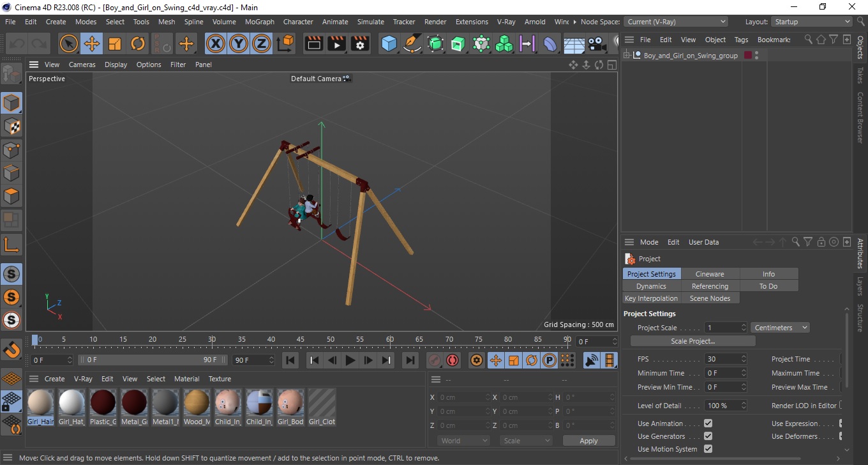Image resolution: width=868 pixels, height=465 pixels.
Task: Switch to Texture mode
Action: 11,126
